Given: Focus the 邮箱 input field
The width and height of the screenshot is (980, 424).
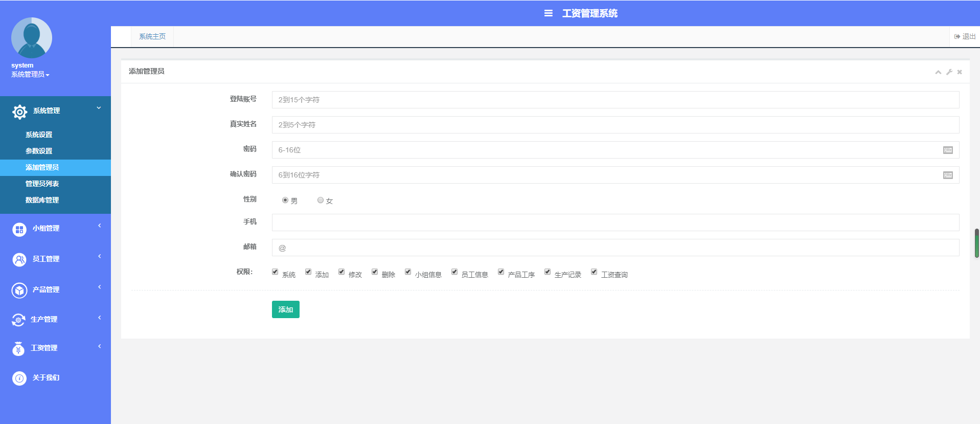Looking at the screenshot, I should pyautogui.click(x=616, y=248).
